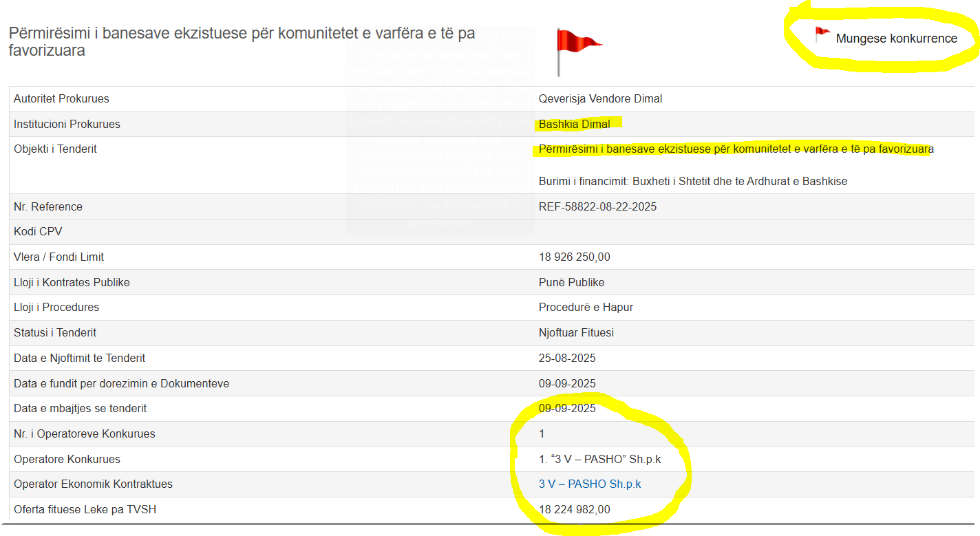980x536 pixels.
Task: Click the 'Burimi i financimit' funding source text
Action: [x=692, y=182]
